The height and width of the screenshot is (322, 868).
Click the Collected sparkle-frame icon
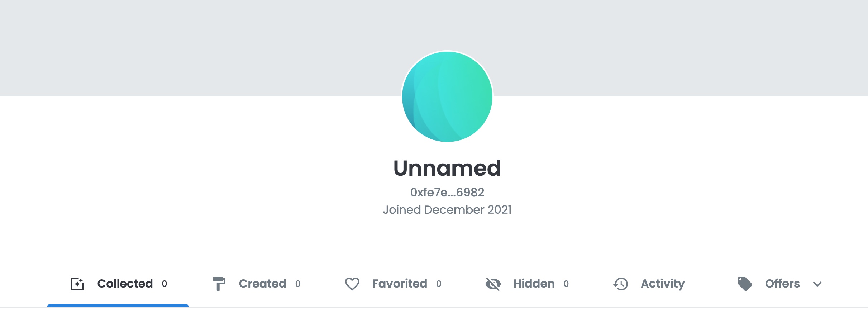(x=77, y=284)
